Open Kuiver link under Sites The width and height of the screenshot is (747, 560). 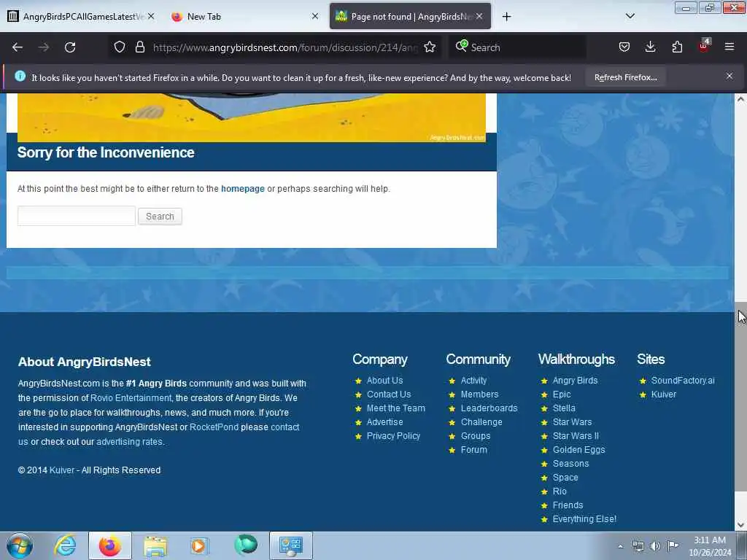click(664, 394)
